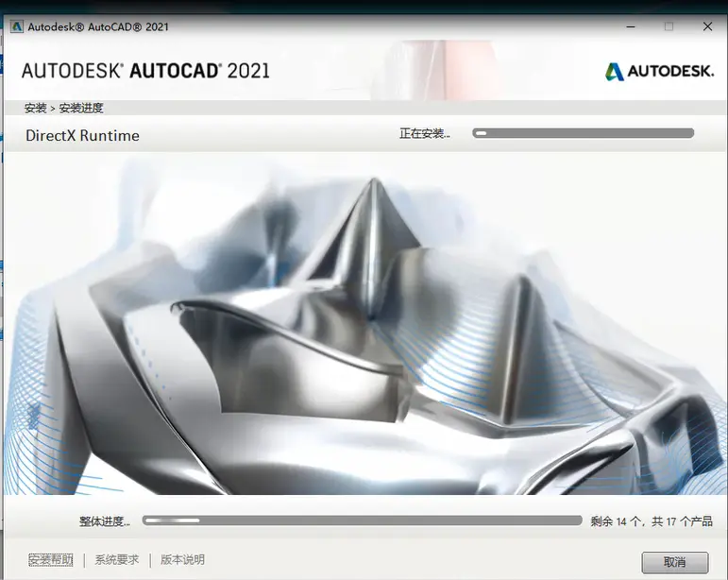Click the 剩余 14 个，共 17 个产品 text
Viewport: 728px width, 580px height.
(x=652, y=521)
